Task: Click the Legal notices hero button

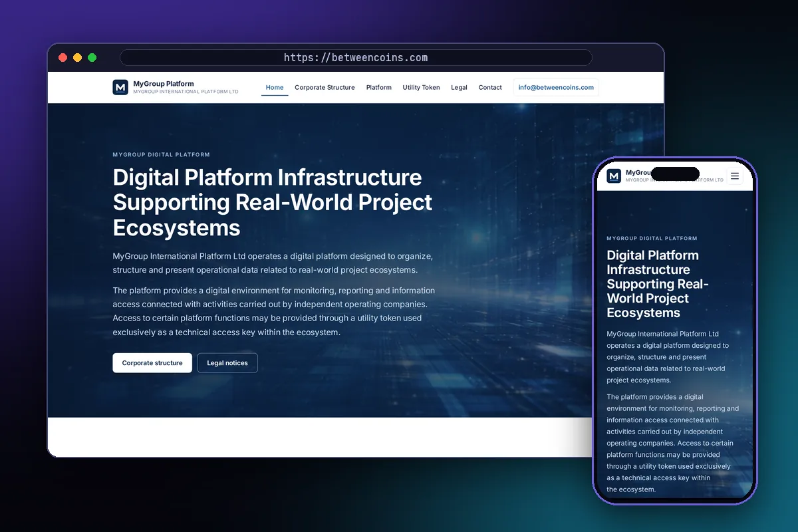Action: coord(227,363)
